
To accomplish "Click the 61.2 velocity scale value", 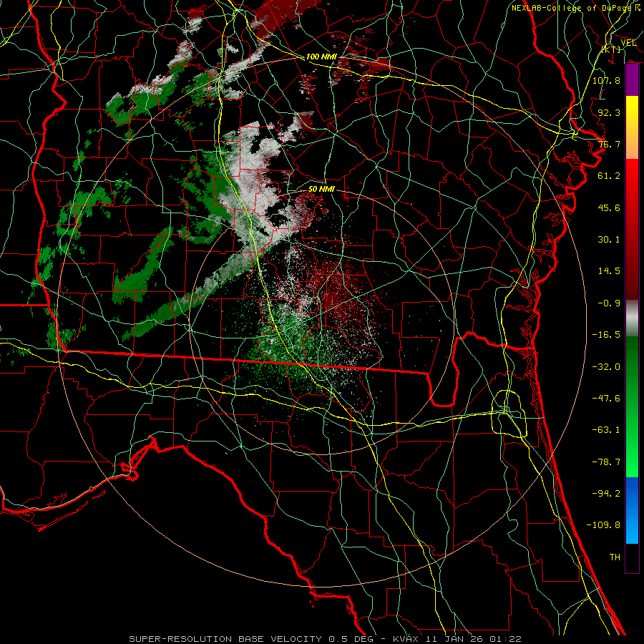I will [609, 176].
